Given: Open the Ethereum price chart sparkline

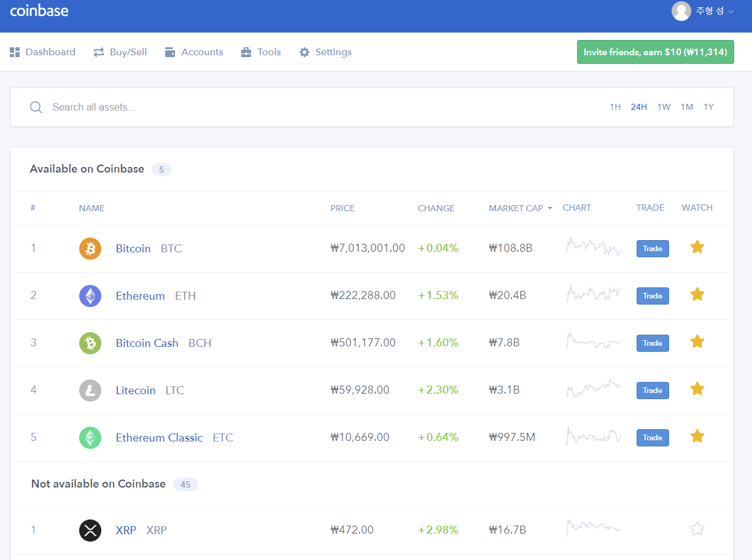Looking at the screenshot, I should tap(593, 294).
